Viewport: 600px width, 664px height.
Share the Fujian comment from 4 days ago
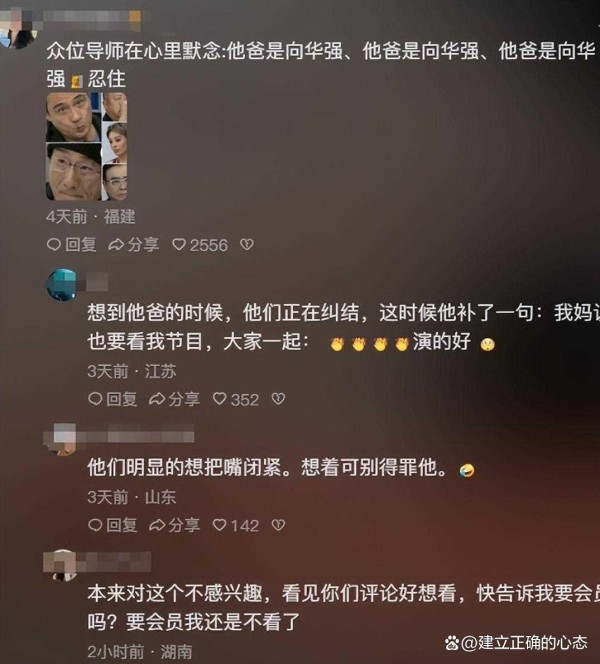pos(134,244)
